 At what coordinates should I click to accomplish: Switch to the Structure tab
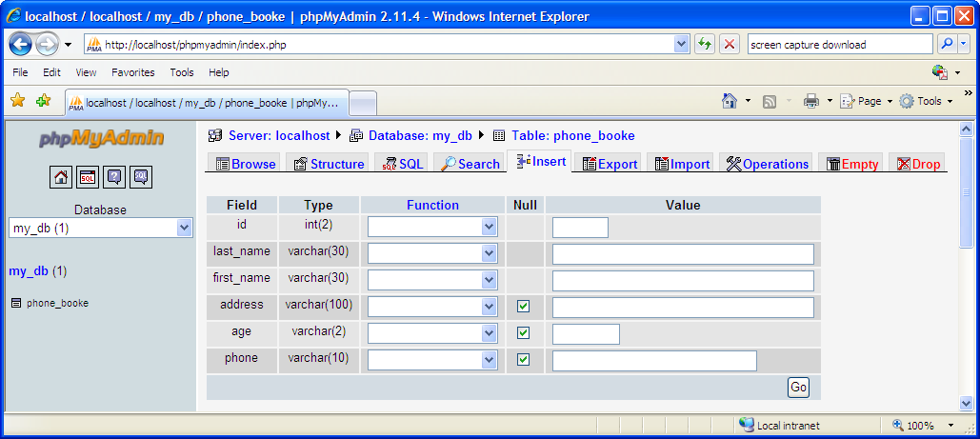[329, 164]
